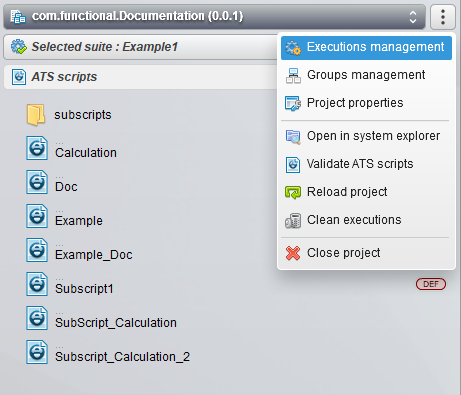Click the subscripts folder icon
Viewport: 461px width, 395px height.
click(36, 115)
